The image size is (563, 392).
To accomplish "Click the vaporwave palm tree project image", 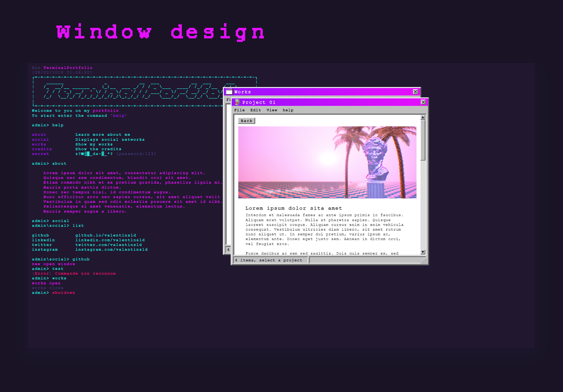I will click(x=327, y=162).
